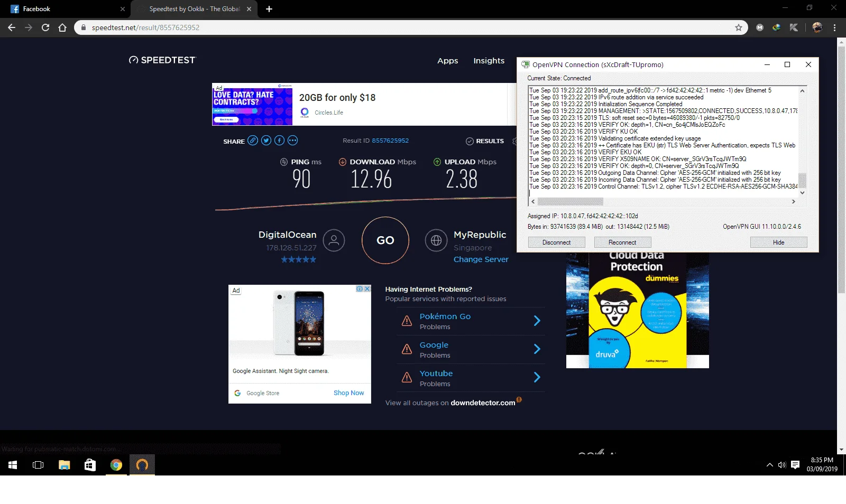The image size is (846, 504).
Task: Bookmark this page with the star icon
Action: click(739, 27)
